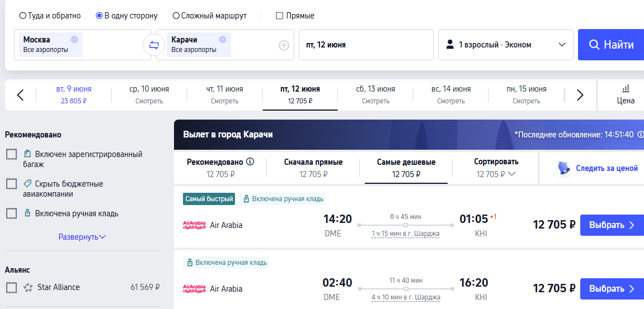The image size is (644, 309).
Task: Tick the Star Alliance checkbox
Action: coord(11,287)
